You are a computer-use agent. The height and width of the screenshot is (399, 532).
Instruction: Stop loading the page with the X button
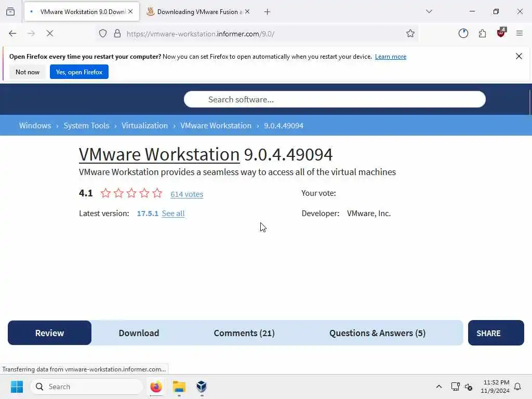pos(50,33)
